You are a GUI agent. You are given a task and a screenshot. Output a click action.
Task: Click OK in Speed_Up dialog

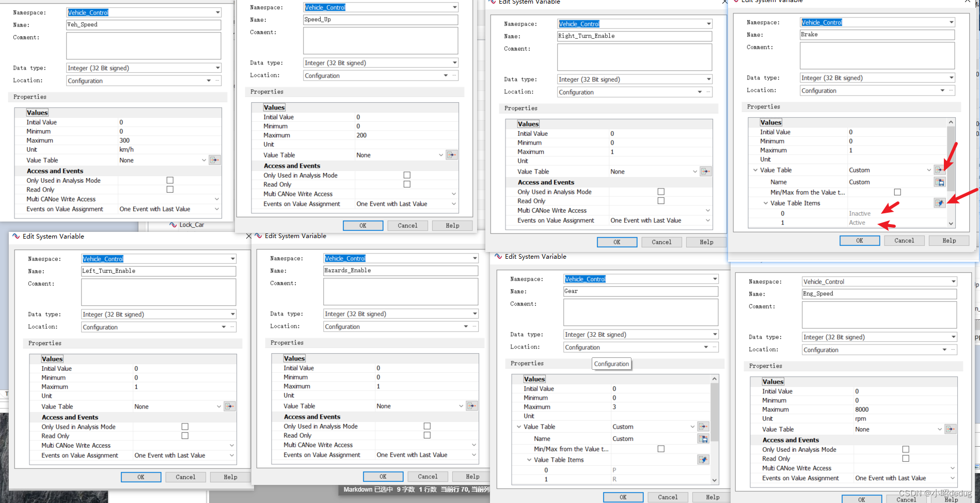click(x=363, y=226)
